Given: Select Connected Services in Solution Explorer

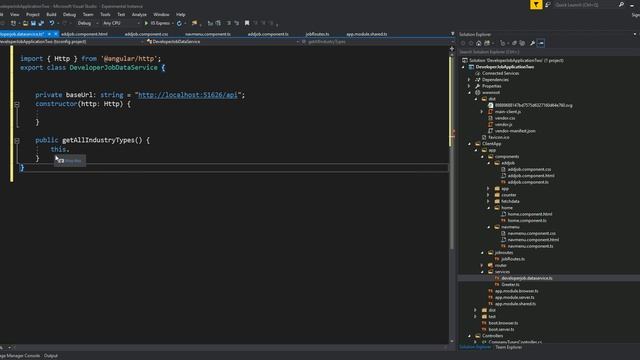Looking at the screenshot, I should tap(500, 73).
